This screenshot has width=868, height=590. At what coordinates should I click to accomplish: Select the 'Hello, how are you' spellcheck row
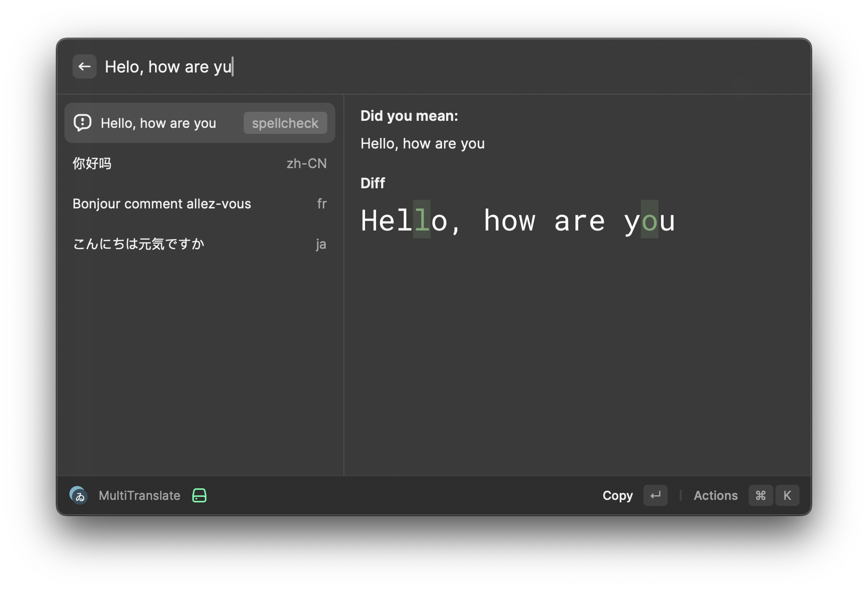coord(200,123)
